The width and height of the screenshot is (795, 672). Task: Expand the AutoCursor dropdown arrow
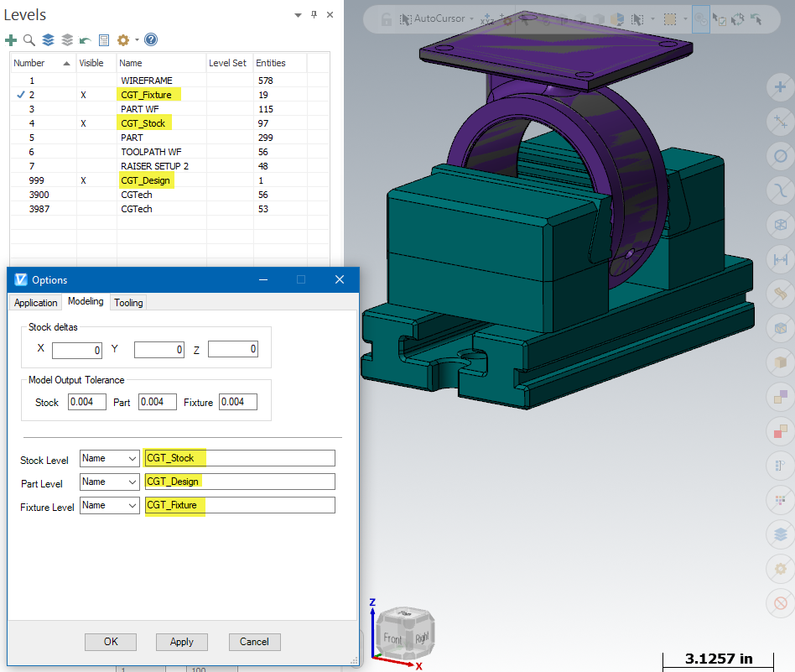[471, 19]
